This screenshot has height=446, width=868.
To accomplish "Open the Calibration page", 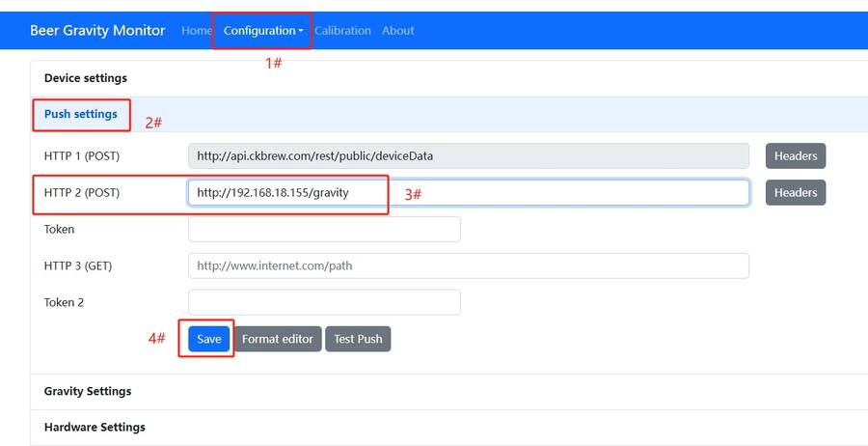I will click(x=342, y=31).
